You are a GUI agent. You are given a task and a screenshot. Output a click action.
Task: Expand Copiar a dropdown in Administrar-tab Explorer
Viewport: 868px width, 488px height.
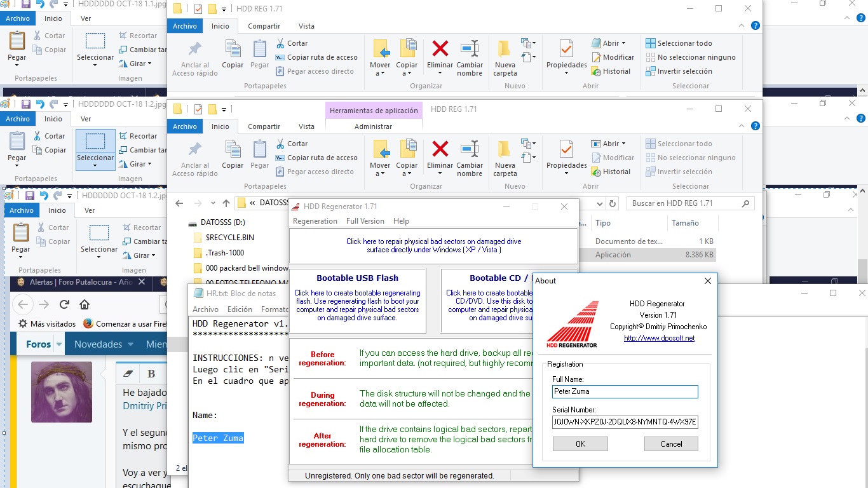pyautogui.click(x=407, y=173)
